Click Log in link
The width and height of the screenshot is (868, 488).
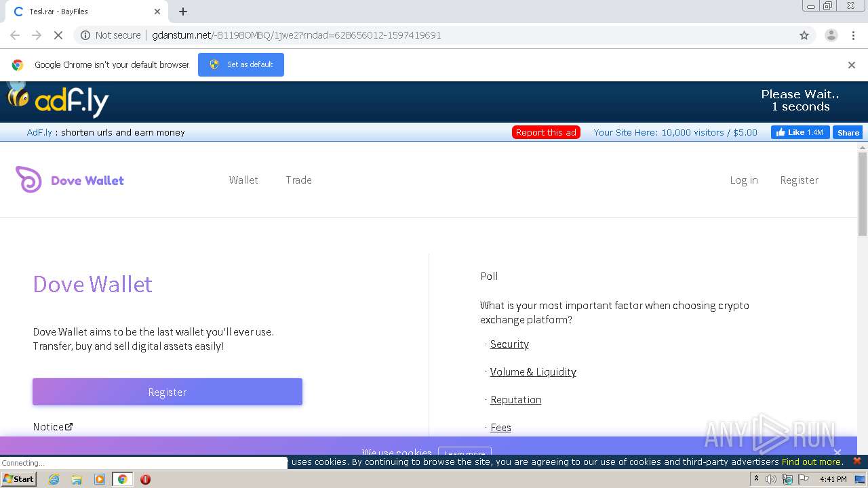coord(744,180)
